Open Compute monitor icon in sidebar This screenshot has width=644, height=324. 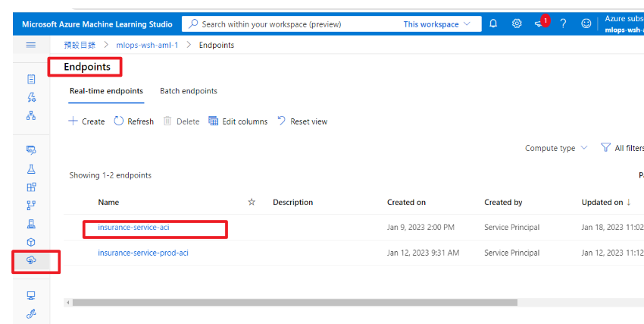click(x=31, y=295)
